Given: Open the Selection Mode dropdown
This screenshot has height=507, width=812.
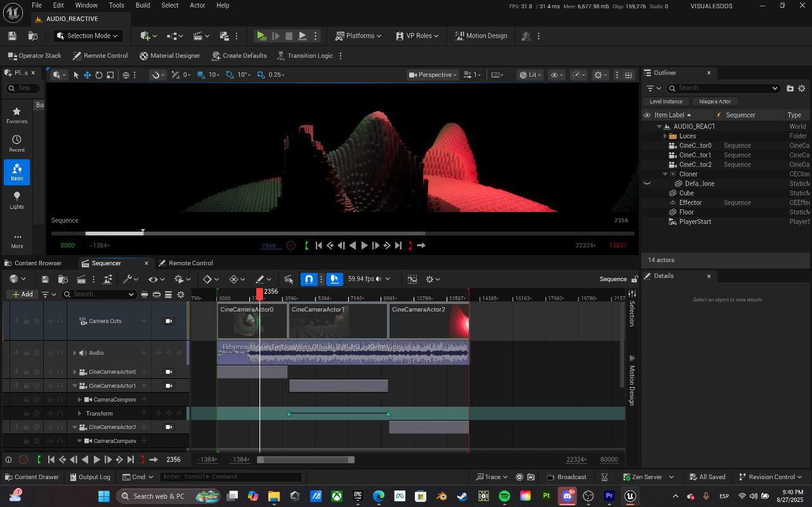Looking at the screenshot, I should tap(88, 36).
